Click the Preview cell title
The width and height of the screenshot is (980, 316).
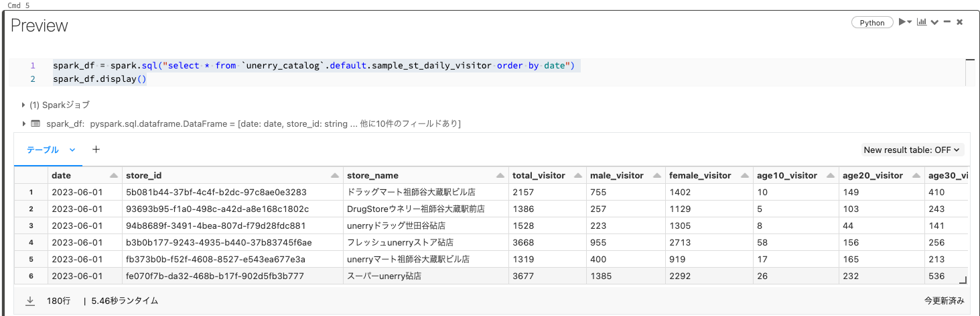[x=40, y=25]
